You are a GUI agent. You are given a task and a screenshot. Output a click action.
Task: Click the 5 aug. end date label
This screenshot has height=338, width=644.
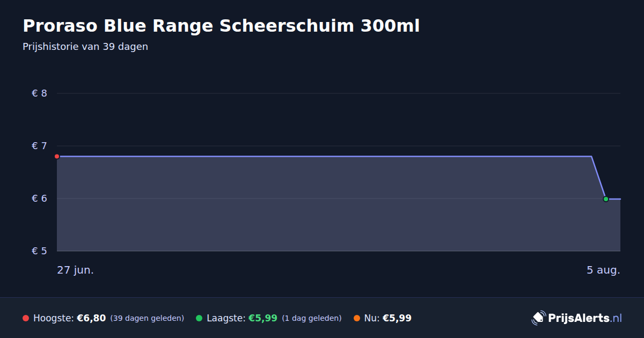(603, 270)
